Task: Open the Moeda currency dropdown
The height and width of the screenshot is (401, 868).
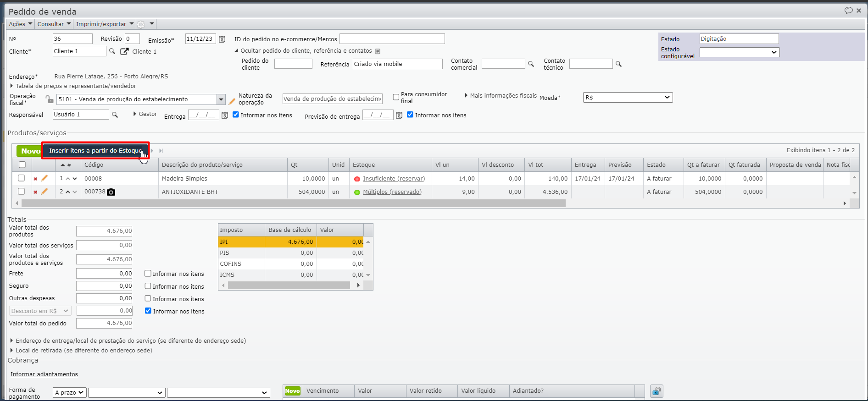Action: [x=628, y=98]
